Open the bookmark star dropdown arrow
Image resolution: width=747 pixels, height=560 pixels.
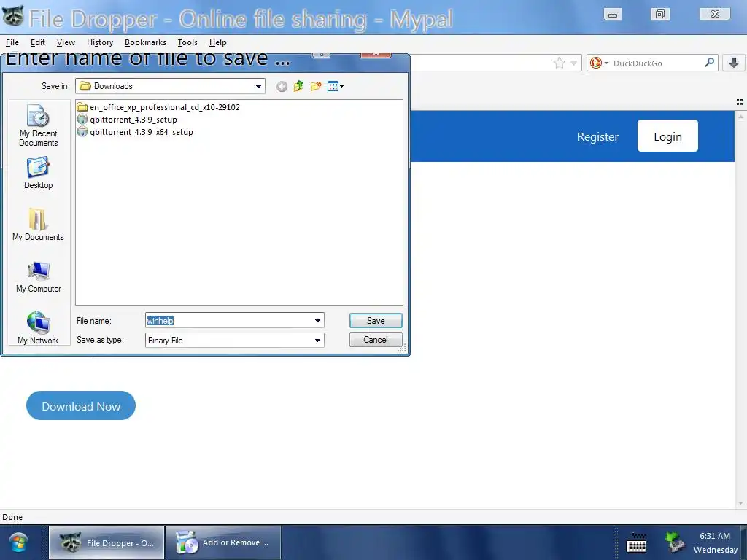point(573,63)
